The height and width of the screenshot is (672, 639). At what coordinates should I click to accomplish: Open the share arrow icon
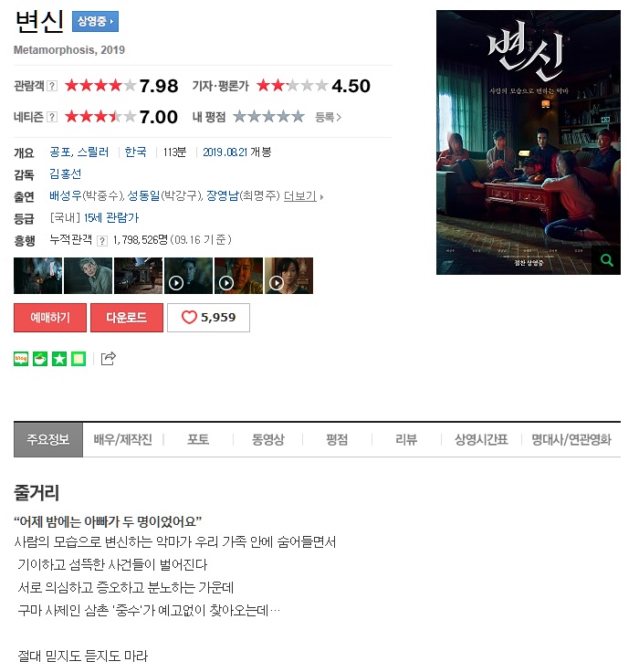(x=108, y=358)
